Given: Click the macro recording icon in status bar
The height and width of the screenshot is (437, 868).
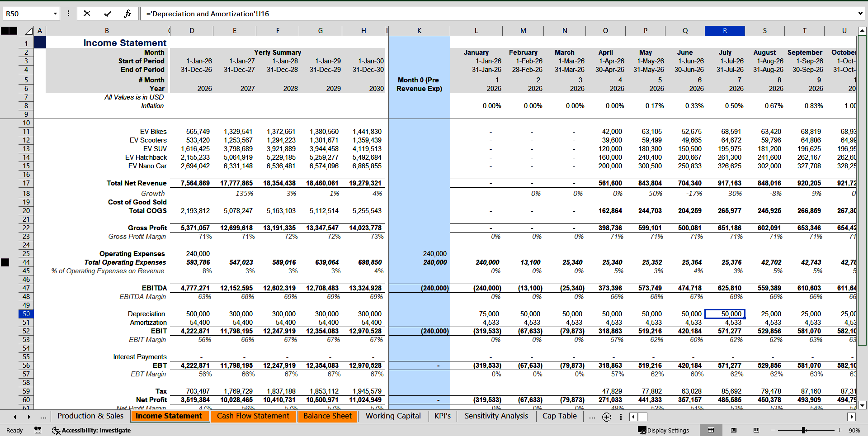Looking at the screenshot, I should pos(38,430).
